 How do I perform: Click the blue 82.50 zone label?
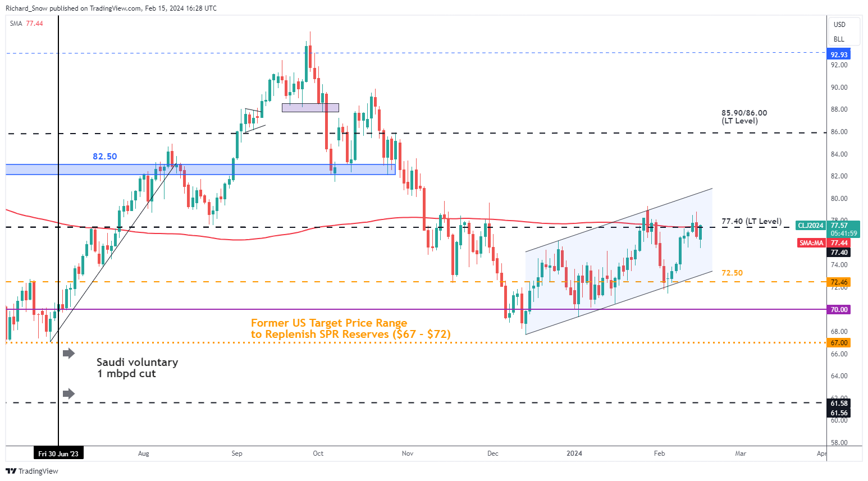(x=105, y=157)
